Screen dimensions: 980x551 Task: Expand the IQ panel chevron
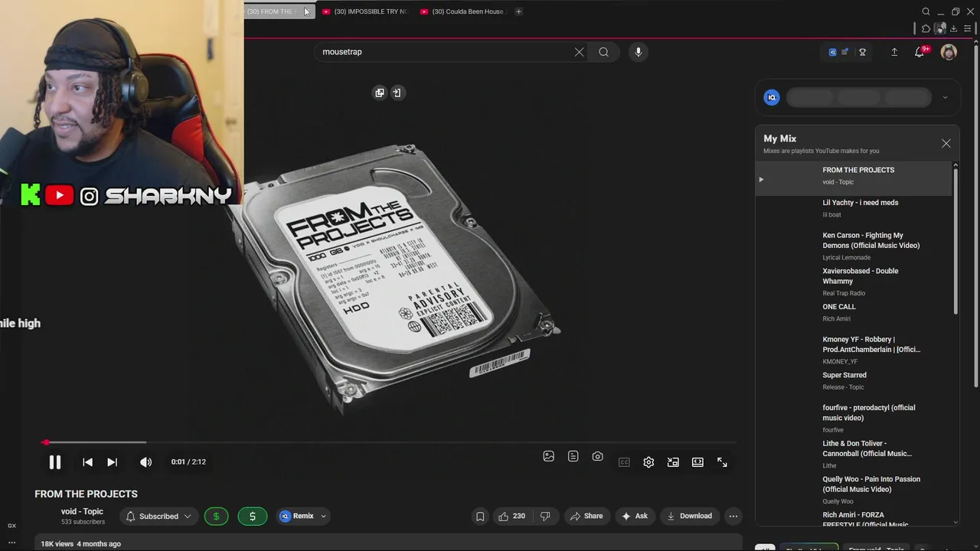point(945,97)
